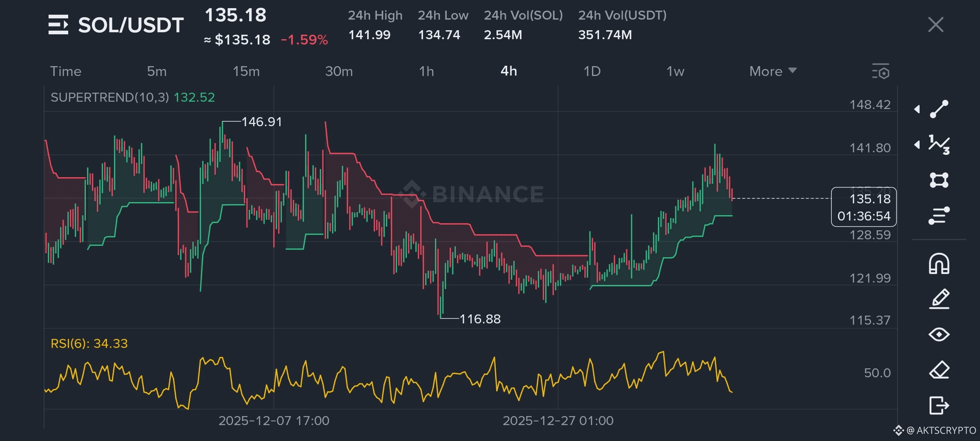Tap the 24h Low value 134.74
Viewport: 980px width, 441px height.
(439, 35)
